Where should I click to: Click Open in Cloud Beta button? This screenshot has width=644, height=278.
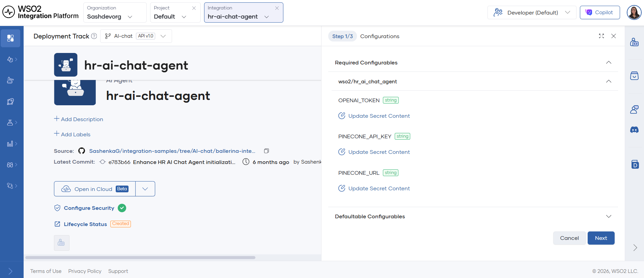[x=95, y=189]
